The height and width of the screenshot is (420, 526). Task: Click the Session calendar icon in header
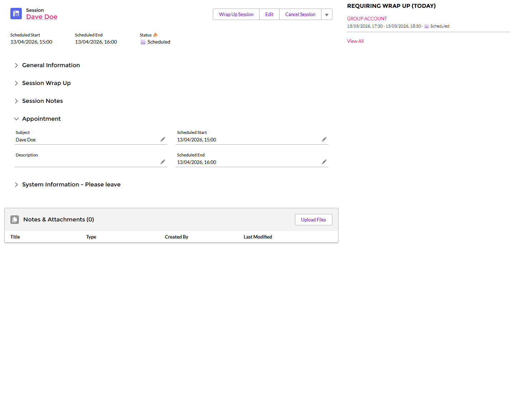(16, 14)
